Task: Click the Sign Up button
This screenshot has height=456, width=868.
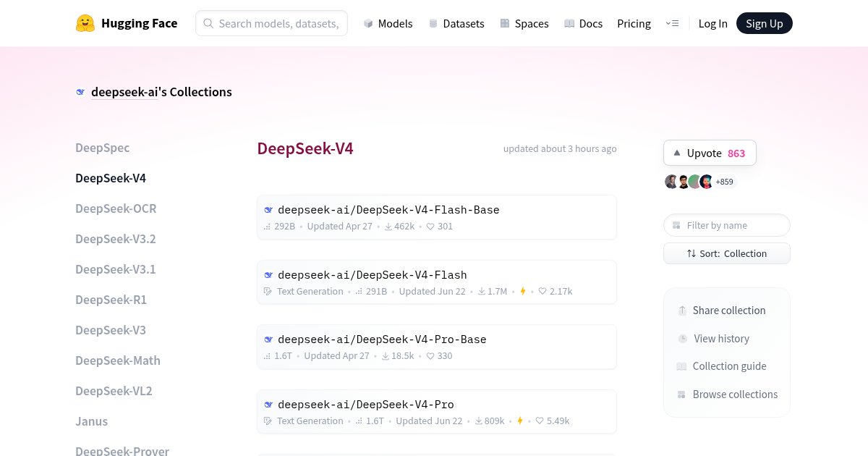Action: point(765,23)
